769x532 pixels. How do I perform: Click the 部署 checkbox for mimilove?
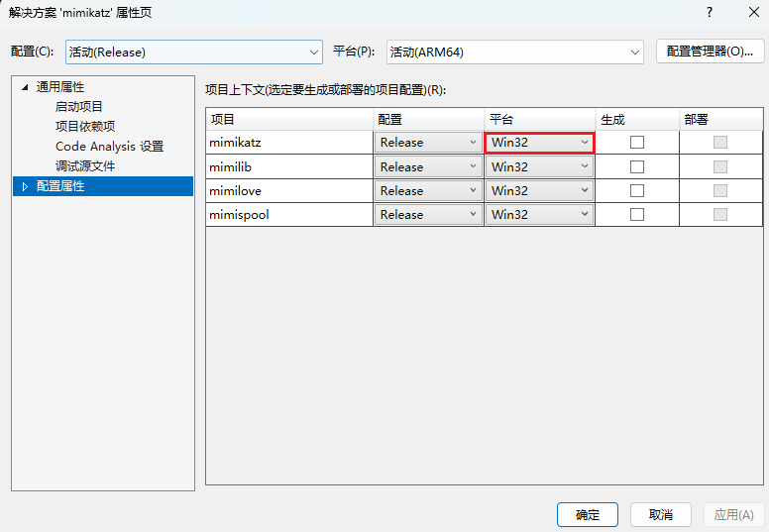720,190
